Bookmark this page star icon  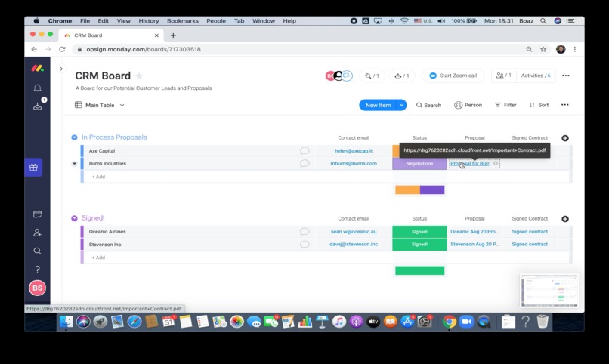point(543,49)
